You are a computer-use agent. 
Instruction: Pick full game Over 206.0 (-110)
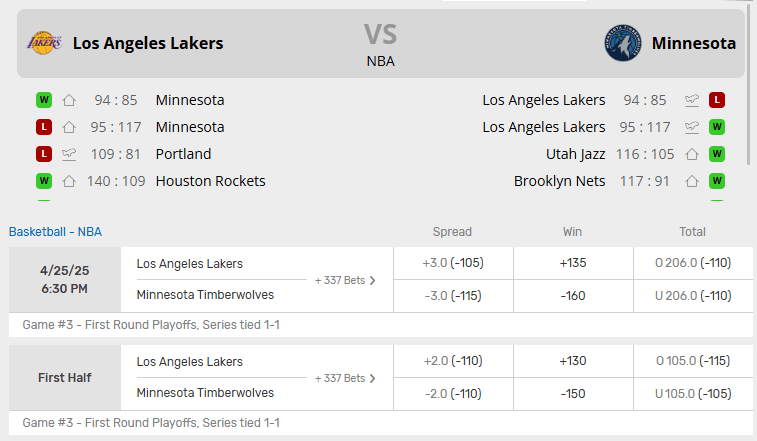[x=693, y=263]
